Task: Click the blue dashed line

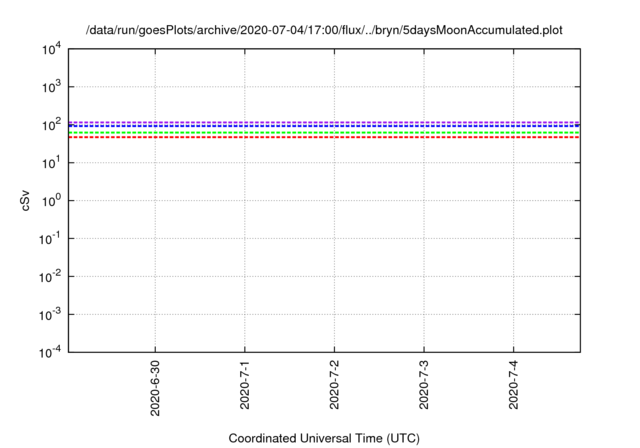Action: pyautogui.click(x=324, y=126)
